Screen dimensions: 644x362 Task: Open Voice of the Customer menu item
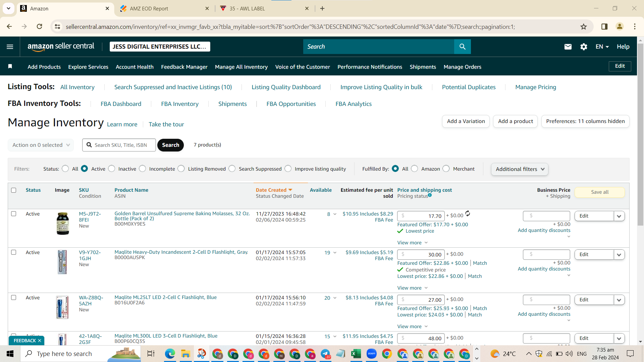303,67
